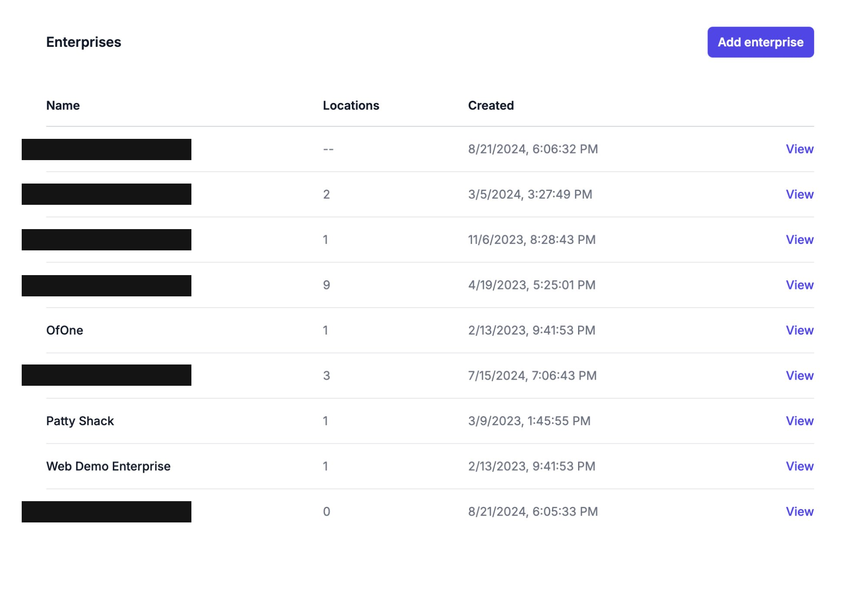The height and width of the screenshot is (591, 868).
Task: Sort by the Name column header
Action: pos(63,105)
